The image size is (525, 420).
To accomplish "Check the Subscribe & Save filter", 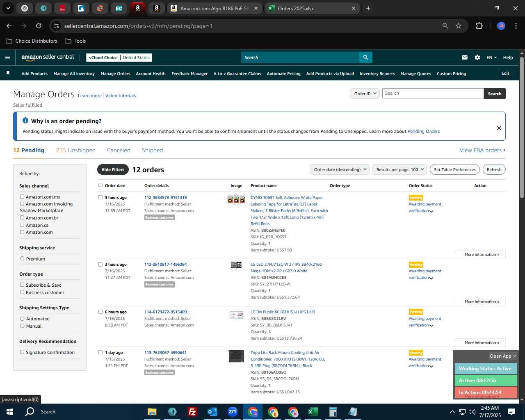I will pos(22,285).
